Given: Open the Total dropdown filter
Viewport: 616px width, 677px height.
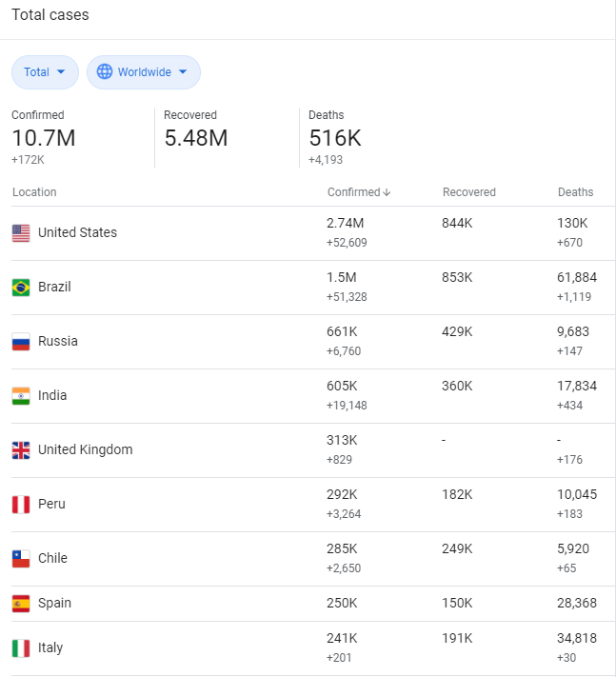Looking at the screenshot, I should 45,72.
